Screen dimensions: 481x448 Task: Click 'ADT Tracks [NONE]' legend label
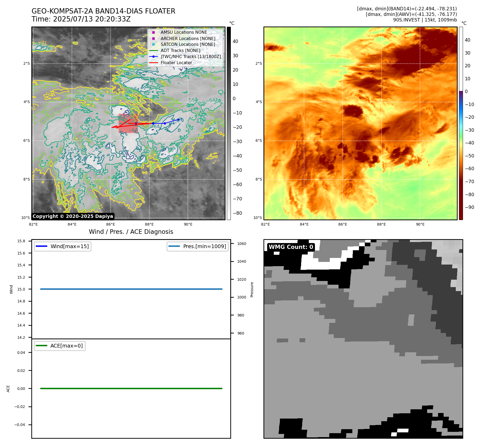click(180, 51)
